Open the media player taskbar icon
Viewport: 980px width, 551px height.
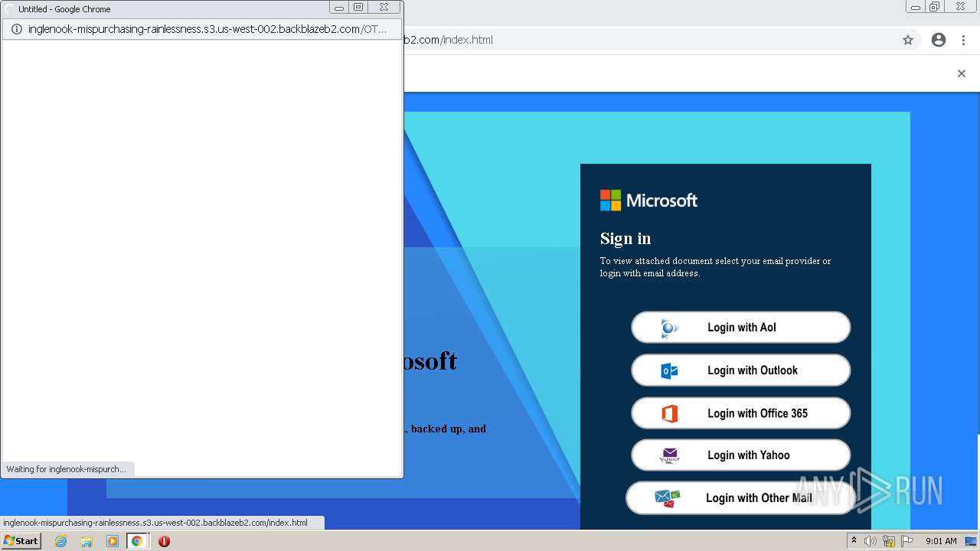(113, 541)
